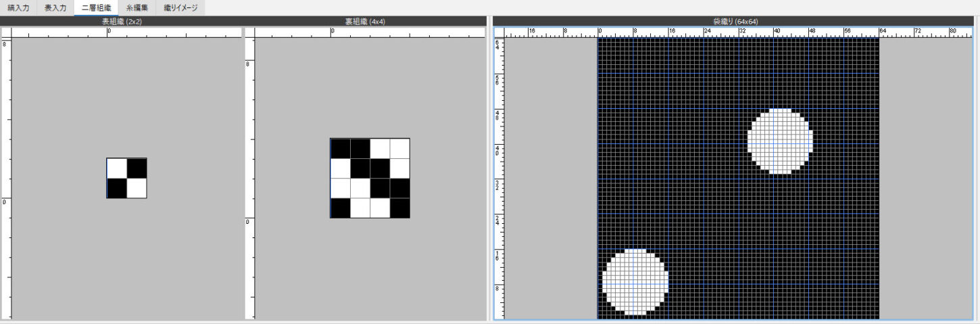Click the lower-left white circle in 袋織り canvas
Image resolution: width=980 pixels, height=324 pixels.
coord(635,281)
